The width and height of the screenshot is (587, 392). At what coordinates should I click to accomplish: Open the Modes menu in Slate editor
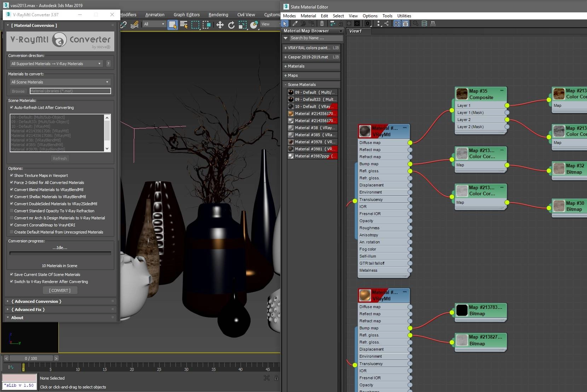pyautogui.click(x=289, y=16)
